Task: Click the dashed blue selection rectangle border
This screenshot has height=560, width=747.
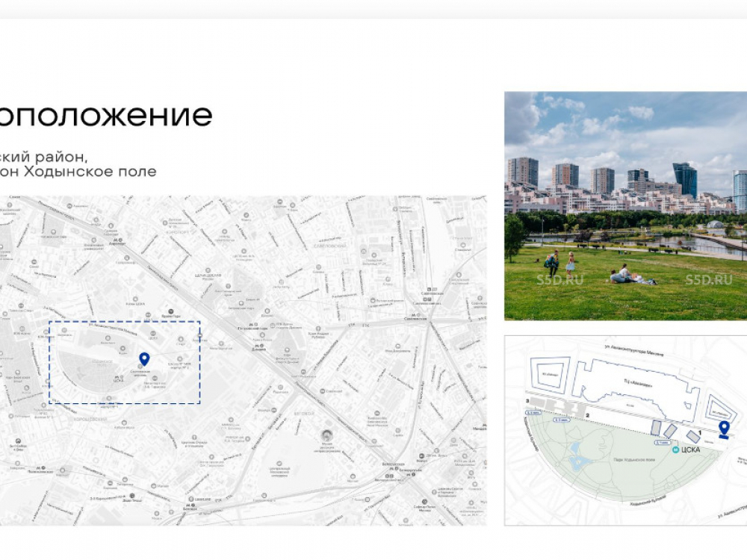Action: tap(124, 322)
